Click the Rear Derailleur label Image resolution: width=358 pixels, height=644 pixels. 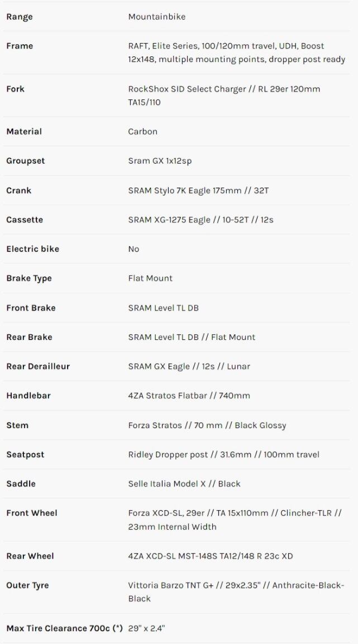pyautogui.click(x=38, y=366)
